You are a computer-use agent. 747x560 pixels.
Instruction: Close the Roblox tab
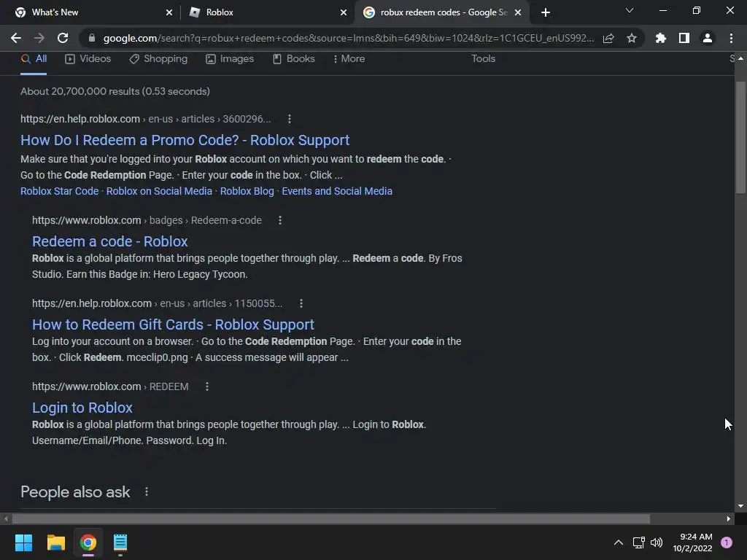click(344, 12)
